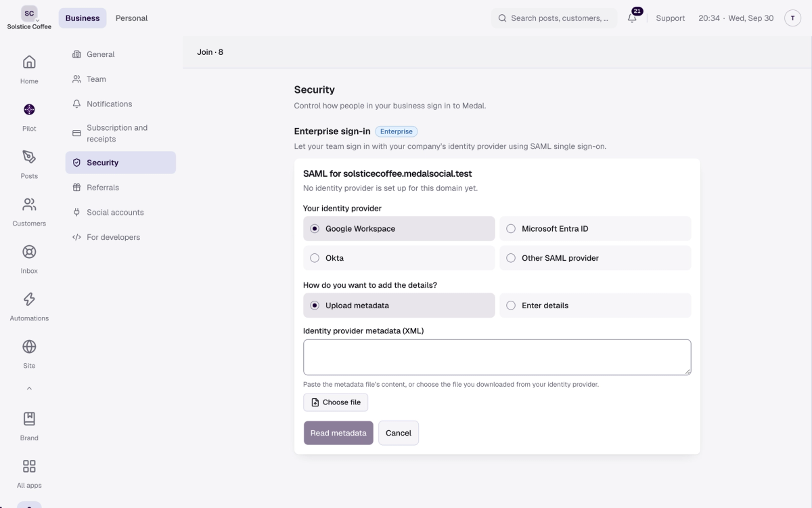
Task: Open Subscription and receipts page
Action: click(x=120, y=133)
